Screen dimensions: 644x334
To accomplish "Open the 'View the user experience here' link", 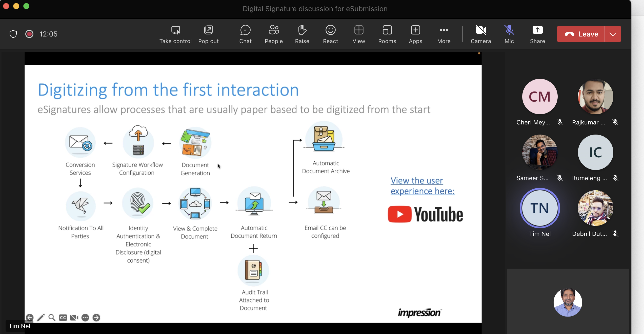I will (422, 186).
